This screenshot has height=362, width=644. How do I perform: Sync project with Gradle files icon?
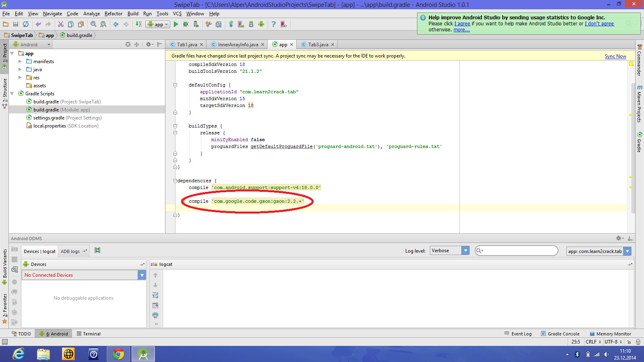(231, 24)
